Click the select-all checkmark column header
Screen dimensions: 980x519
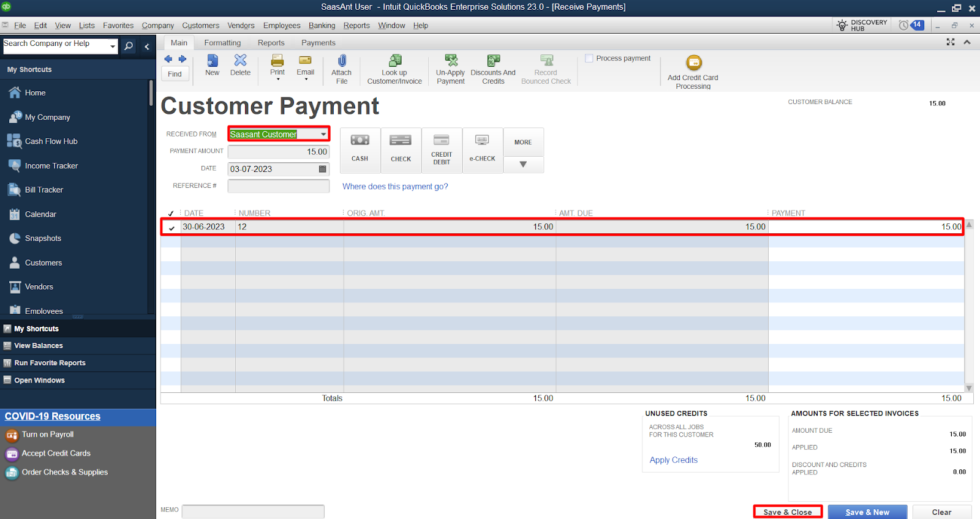(x=171, y=214)
